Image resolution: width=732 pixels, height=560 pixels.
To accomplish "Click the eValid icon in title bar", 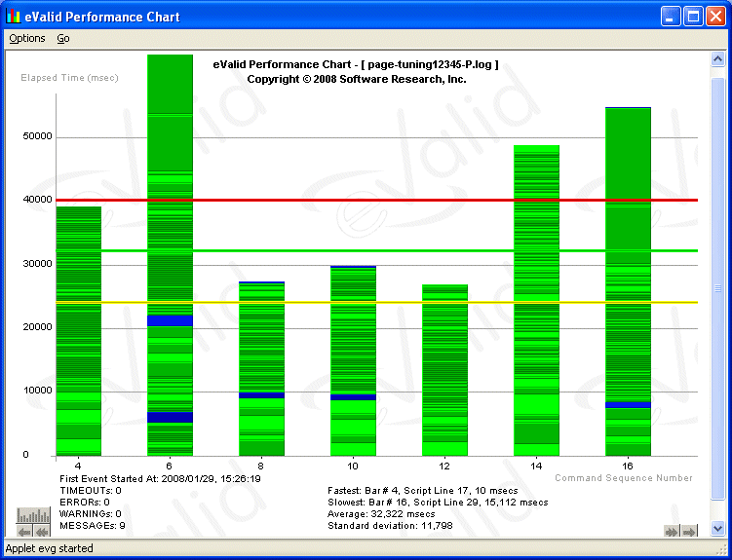I will [x=14, y=17].
